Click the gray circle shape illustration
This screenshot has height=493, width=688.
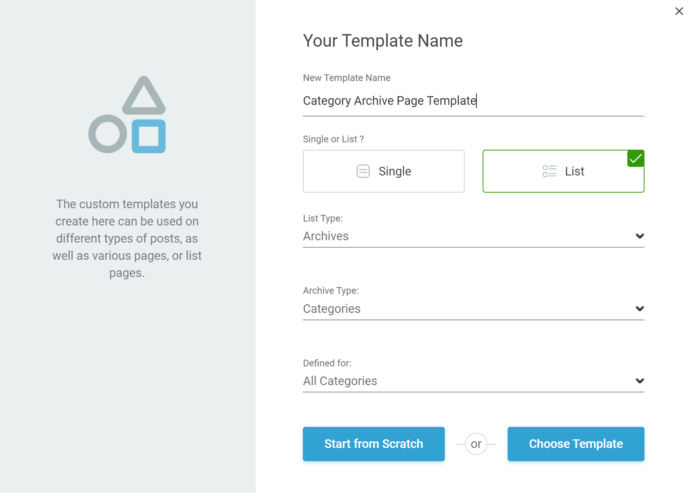[x=108, y=134]
